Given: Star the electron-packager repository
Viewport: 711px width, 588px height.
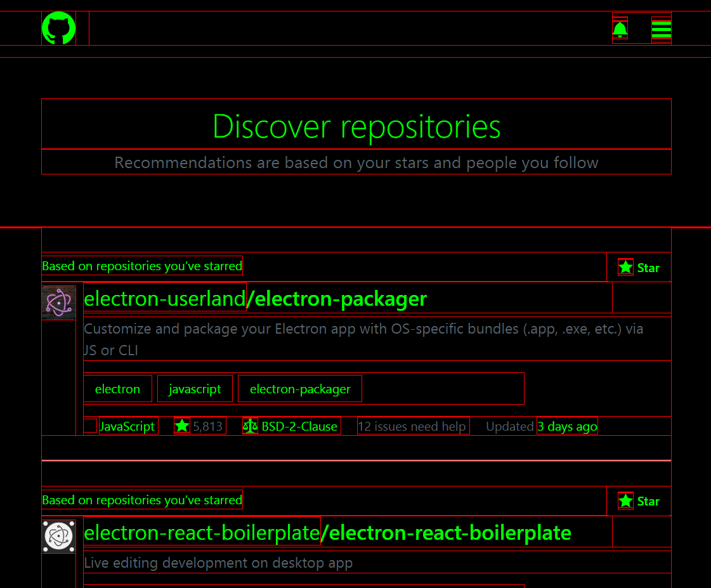Looking at the screenshot, I should coord(639,268).
